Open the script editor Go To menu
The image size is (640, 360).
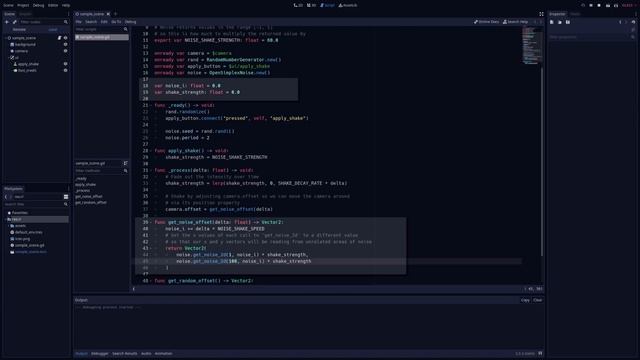click(x=116, y=22)
